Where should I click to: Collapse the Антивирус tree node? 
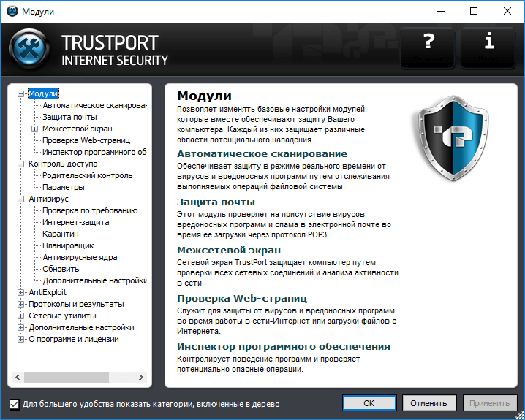[x=20, y=199]
